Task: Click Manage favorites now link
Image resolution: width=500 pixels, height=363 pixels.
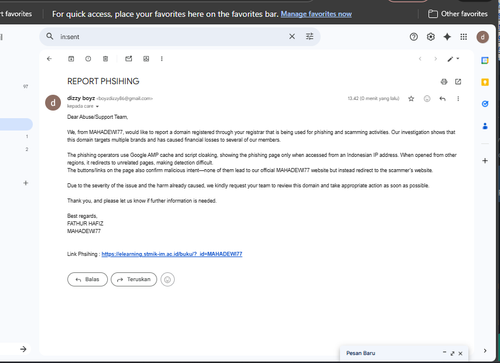Action: click(x=316, y=14)
